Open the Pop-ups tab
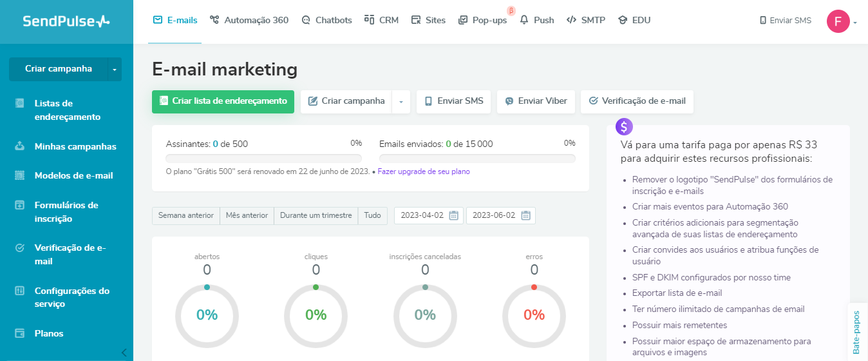Viewport: 868px width, 361px height. point(482,20)
